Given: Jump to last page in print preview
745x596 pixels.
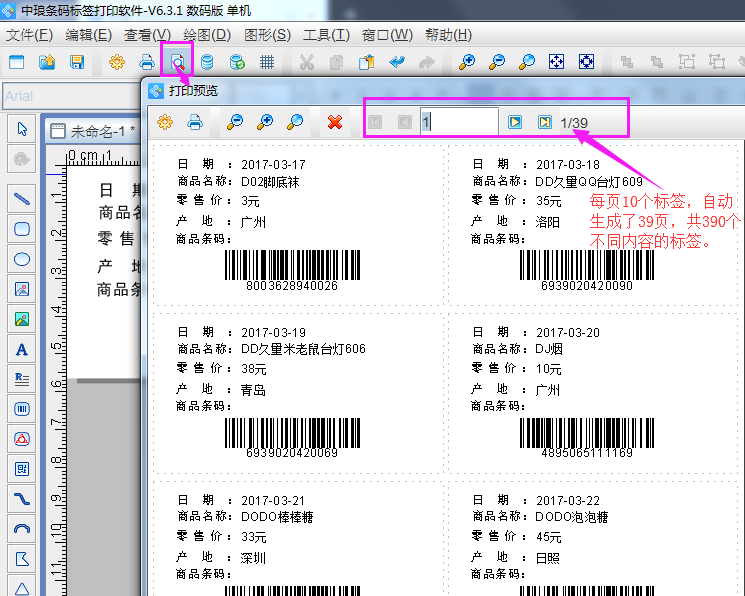Looking at the screenshot, I should point(545,122).
